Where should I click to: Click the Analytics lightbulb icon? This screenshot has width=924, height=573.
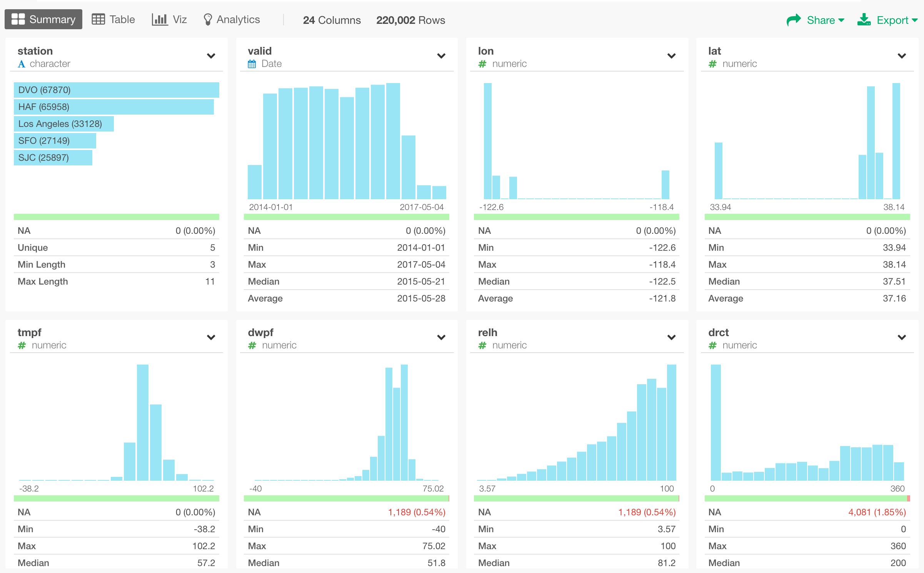tap(208, 18)
